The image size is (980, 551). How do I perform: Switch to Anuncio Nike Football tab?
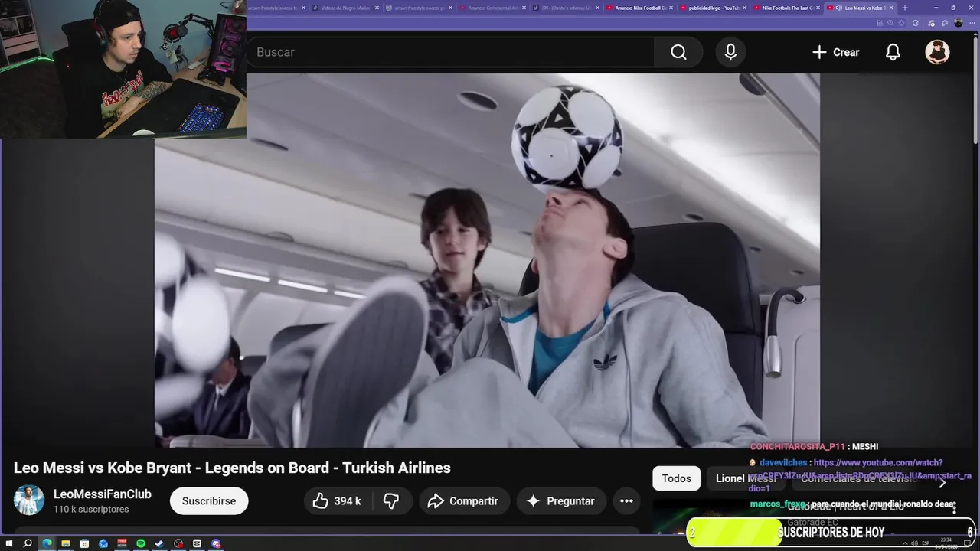click(x=639, y=8)
